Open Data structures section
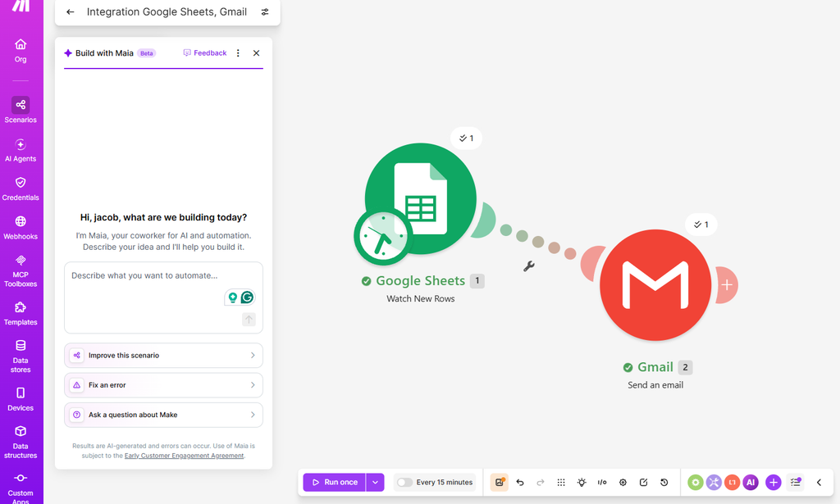 pyautogui.click(x=21, y=442)
